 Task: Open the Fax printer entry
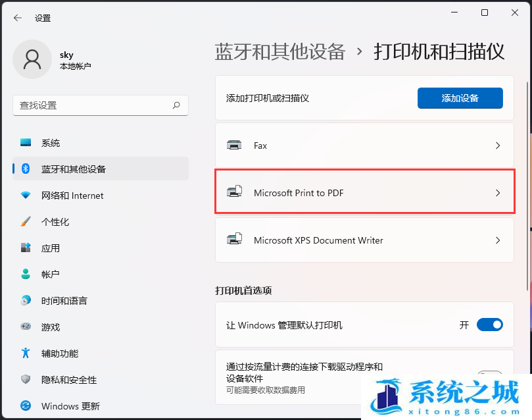pos(364,145)
